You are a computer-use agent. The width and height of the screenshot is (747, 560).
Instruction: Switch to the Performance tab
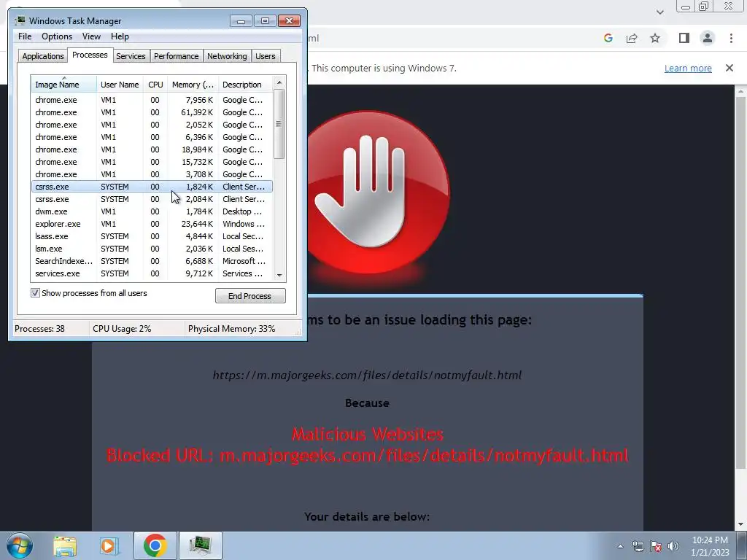pyautogui.click(x=177, y=56)
